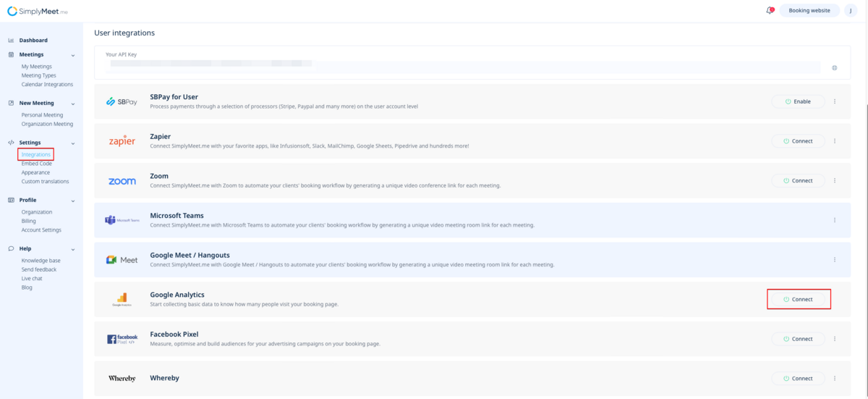Viewport: 868px width, 399px height.
Task: Open three-dot menu for SBPay for User
Action: coord(835,101)
